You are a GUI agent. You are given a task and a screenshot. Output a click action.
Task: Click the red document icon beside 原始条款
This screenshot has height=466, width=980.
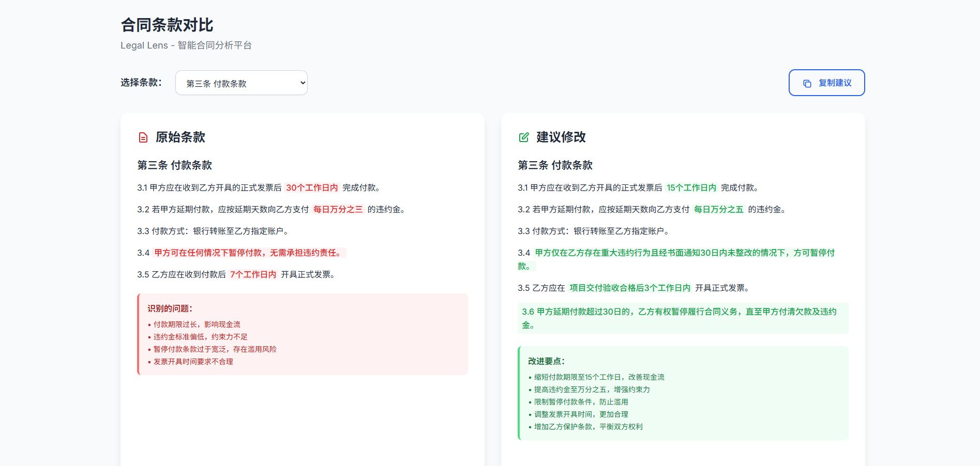pyautogui.click(x=142, y=137)
